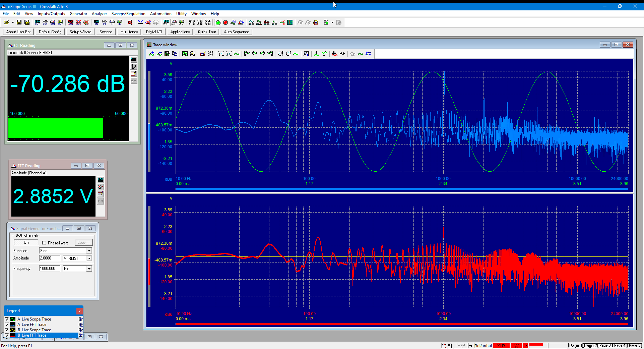
Task: Click the Frequency value field 1000.000
Action: point(50,269)
